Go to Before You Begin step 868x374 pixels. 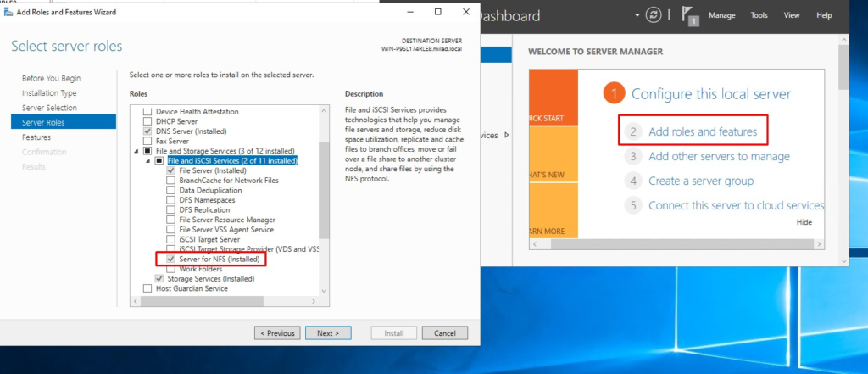pos(51,78)
